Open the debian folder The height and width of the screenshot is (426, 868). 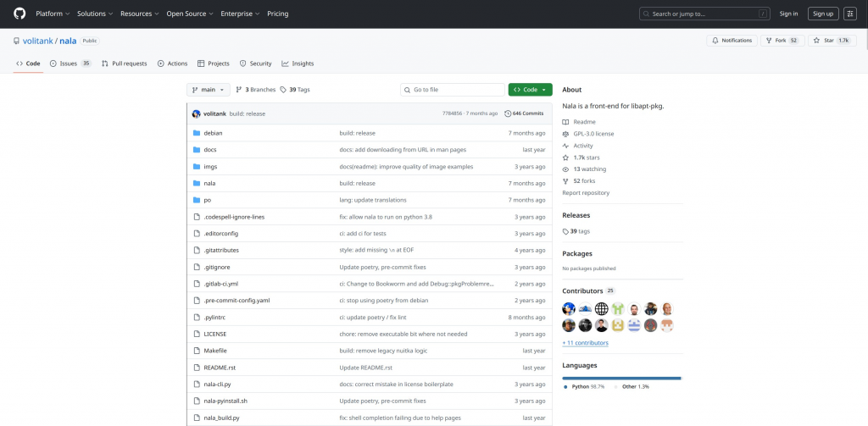[213, 133]
